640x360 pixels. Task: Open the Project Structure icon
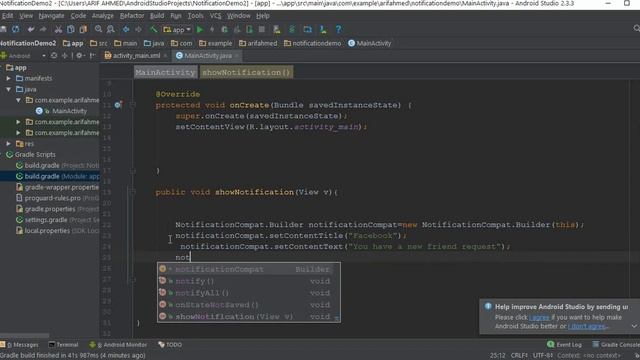click(x=307, y=29)
